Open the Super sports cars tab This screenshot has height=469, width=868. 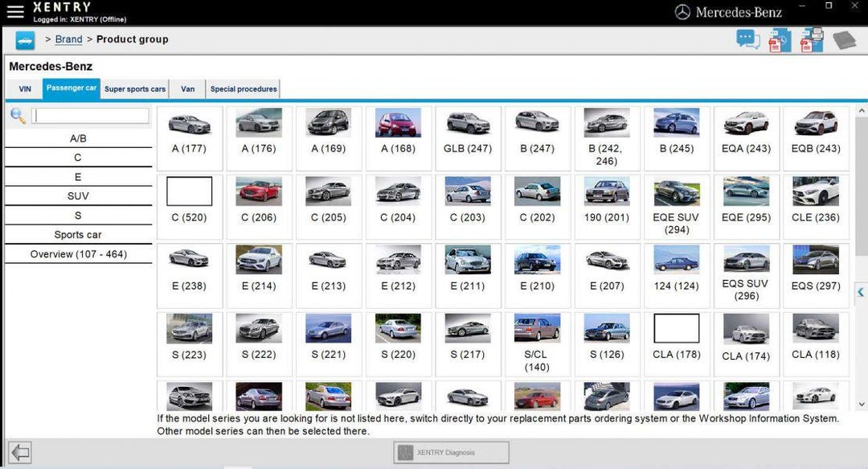click(134, 88)
